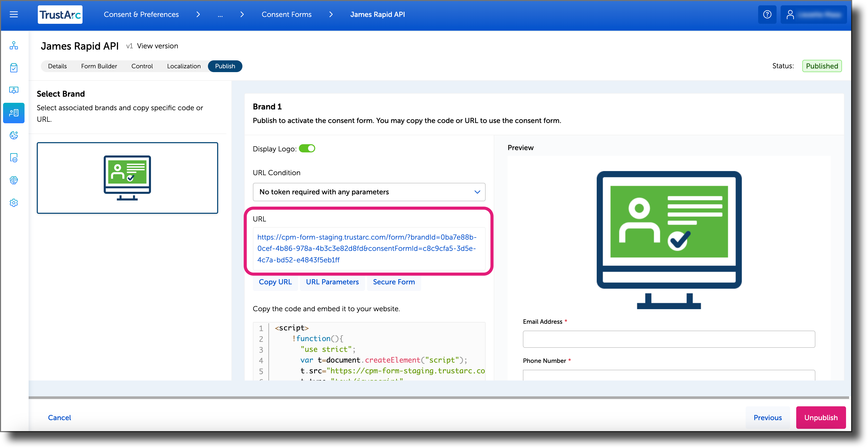Toggle the Display Logo switch

coord(307,148)
